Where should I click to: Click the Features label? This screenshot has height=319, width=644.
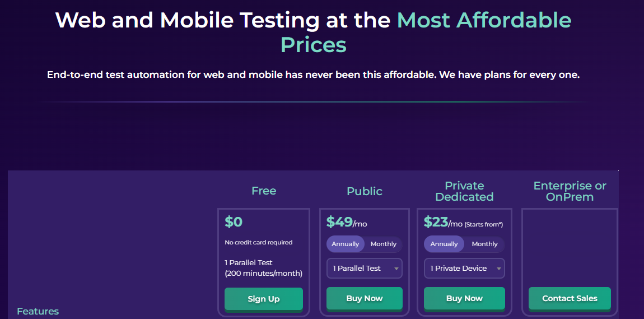point(38,311)
